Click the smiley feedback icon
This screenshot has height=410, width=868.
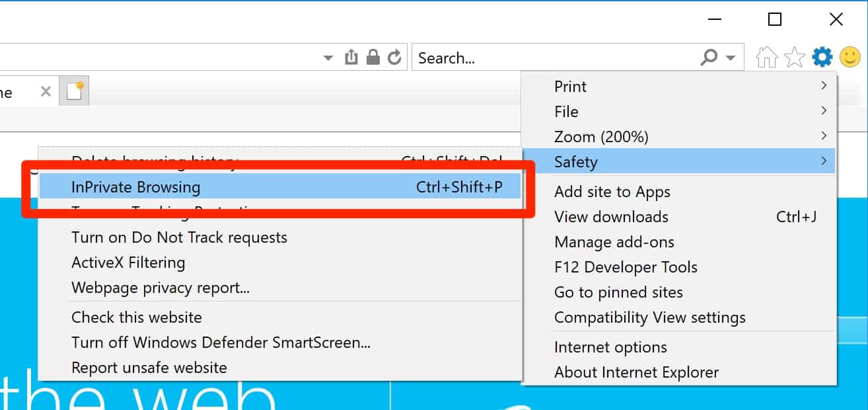click(850, 58)
